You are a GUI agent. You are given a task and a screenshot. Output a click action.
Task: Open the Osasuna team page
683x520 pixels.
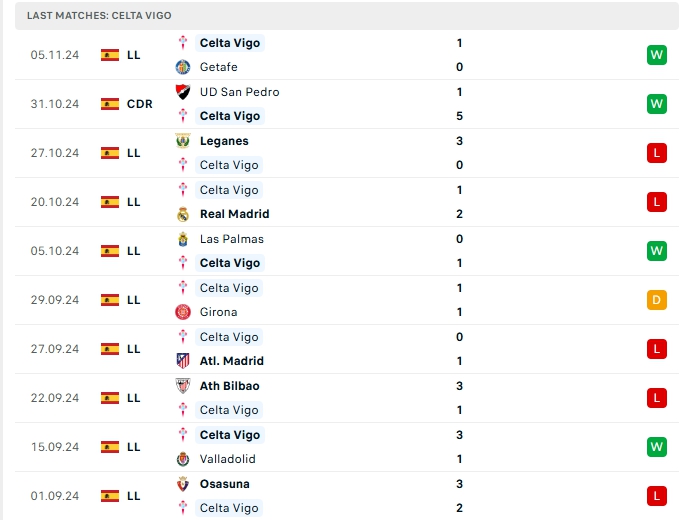click(x=224, y=484)
